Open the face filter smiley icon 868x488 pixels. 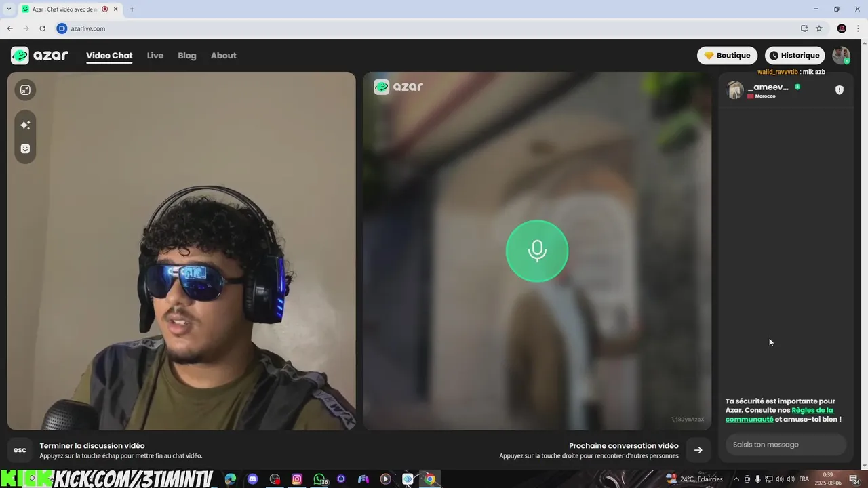point(25,148)
